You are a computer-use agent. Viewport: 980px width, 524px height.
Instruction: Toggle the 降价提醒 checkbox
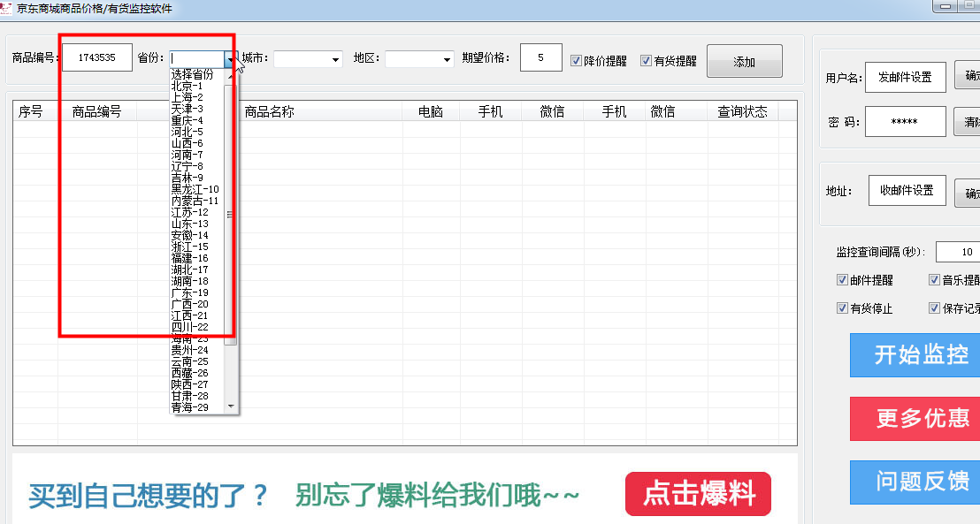tap(577, 61)
